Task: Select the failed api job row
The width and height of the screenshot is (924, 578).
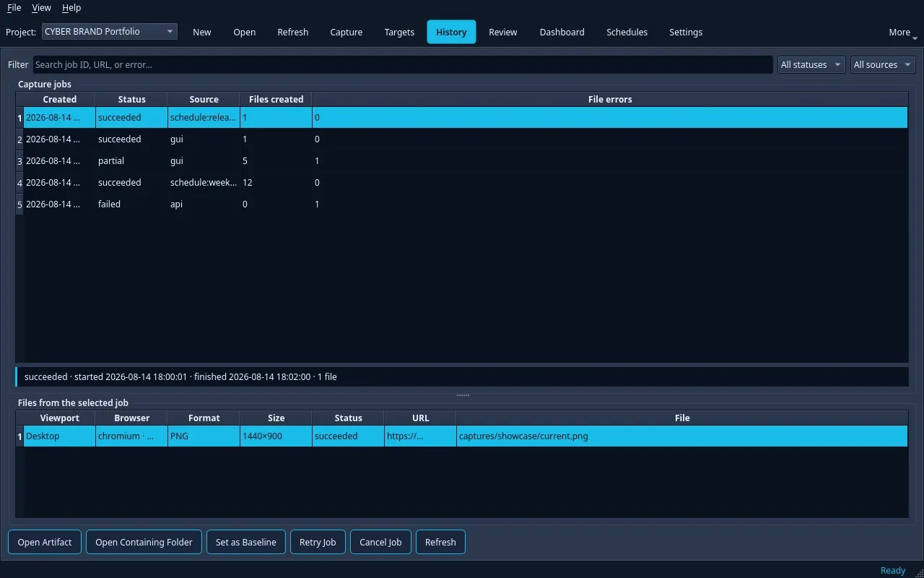Action: tap(466, 204)
